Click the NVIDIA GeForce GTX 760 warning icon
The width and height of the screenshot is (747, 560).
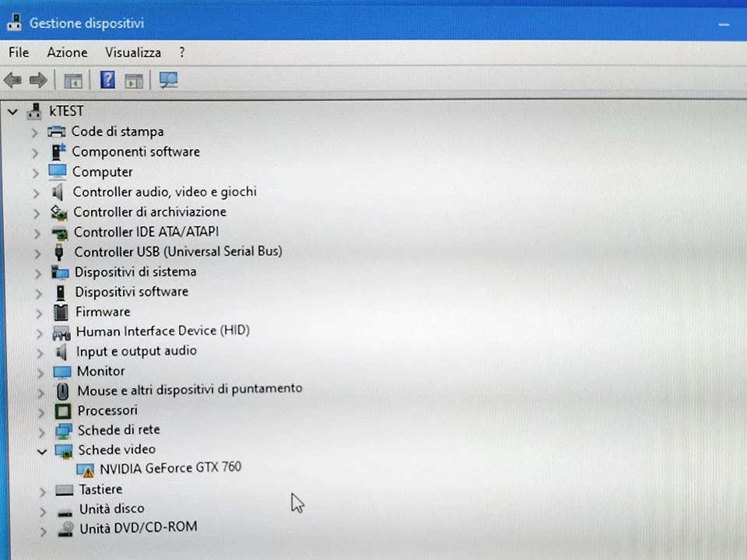(x=86, y=469)
